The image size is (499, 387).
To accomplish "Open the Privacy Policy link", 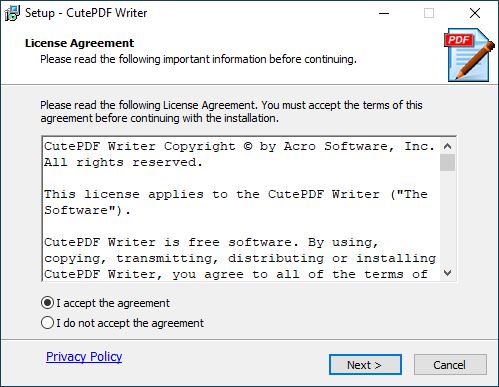I will (84, 357).
